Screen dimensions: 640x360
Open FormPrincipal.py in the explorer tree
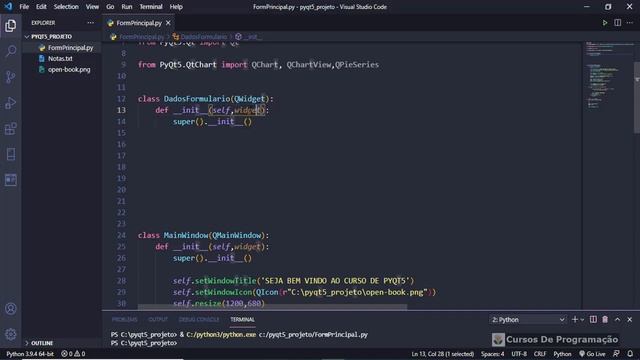(70, 48)
